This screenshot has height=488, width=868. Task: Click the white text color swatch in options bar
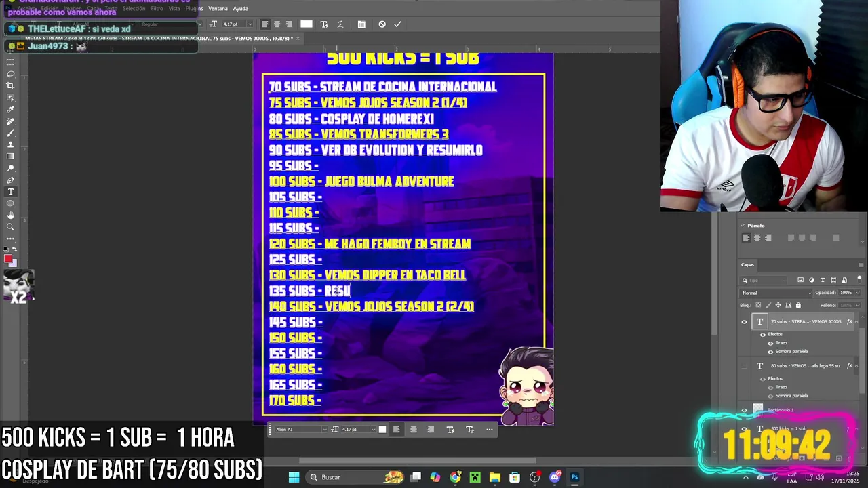point(307,24)
